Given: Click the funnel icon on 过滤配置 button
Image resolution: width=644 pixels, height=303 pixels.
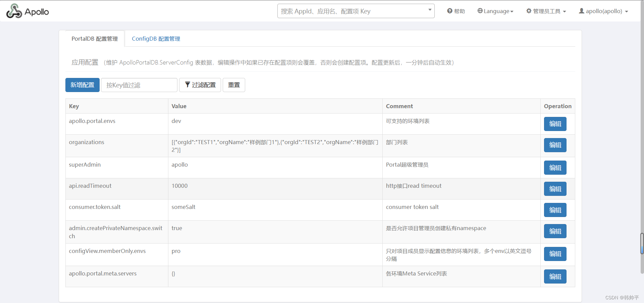Looking at the screenshot, I should click(x=188, y=85).
